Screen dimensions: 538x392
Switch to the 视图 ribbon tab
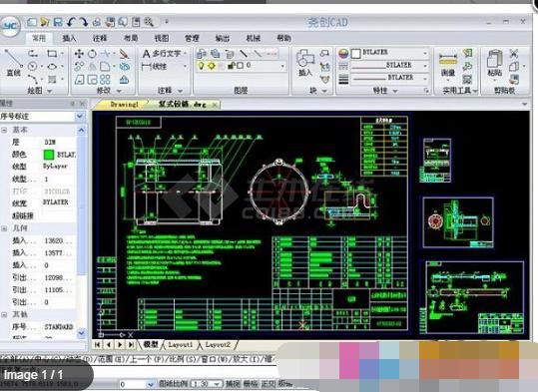pos(162,38)
